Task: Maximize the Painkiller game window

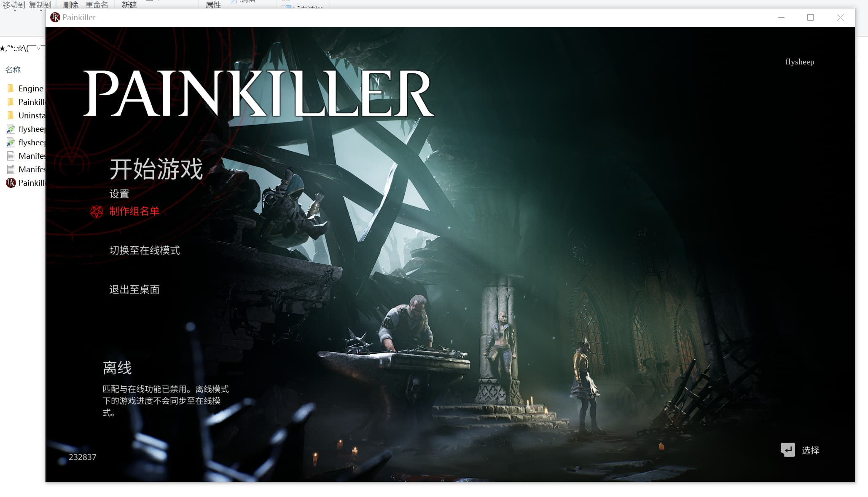Action: pyautogui.click(x=810, y=17)
